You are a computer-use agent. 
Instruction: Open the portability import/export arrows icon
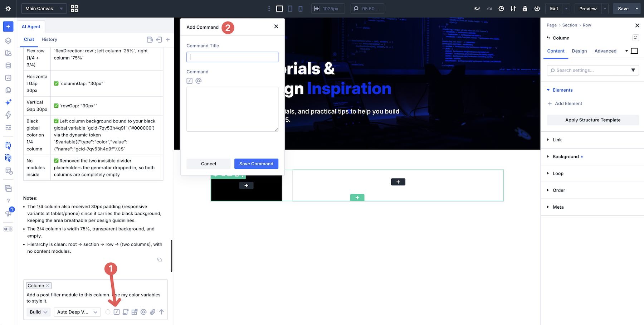(513, 9)
